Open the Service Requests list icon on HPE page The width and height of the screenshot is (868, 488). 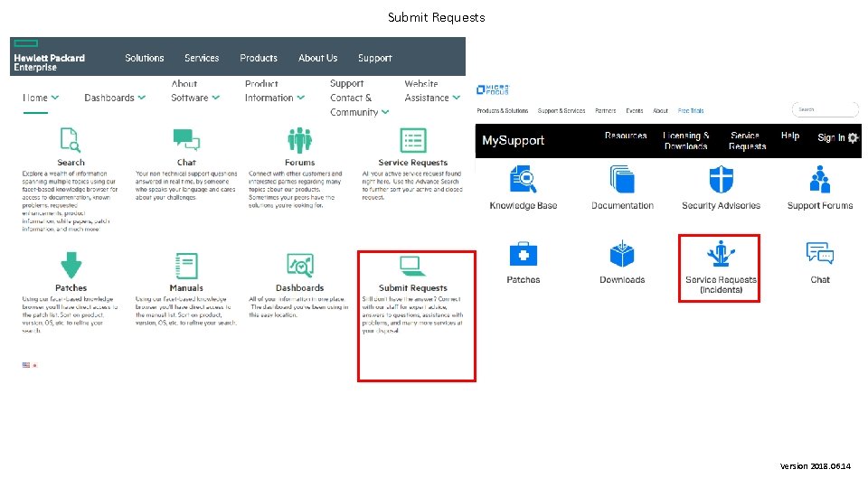413,140
